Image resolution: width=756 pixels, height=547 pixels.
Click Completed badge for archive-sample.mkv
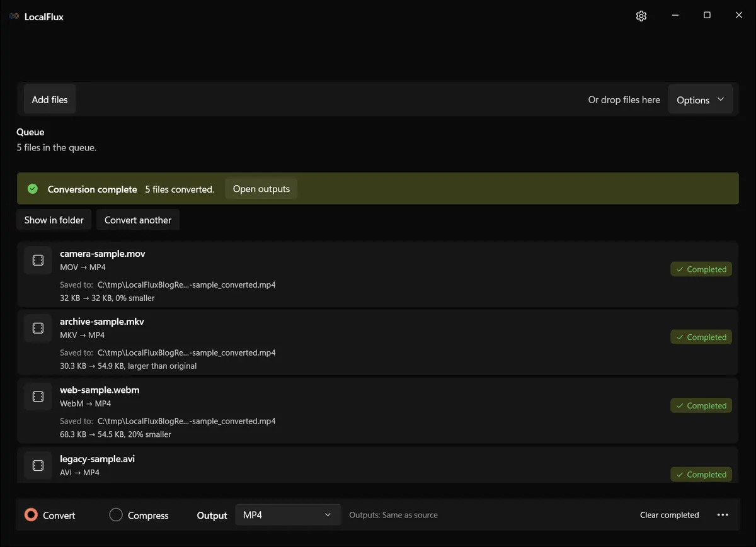[x=701, y=337]
